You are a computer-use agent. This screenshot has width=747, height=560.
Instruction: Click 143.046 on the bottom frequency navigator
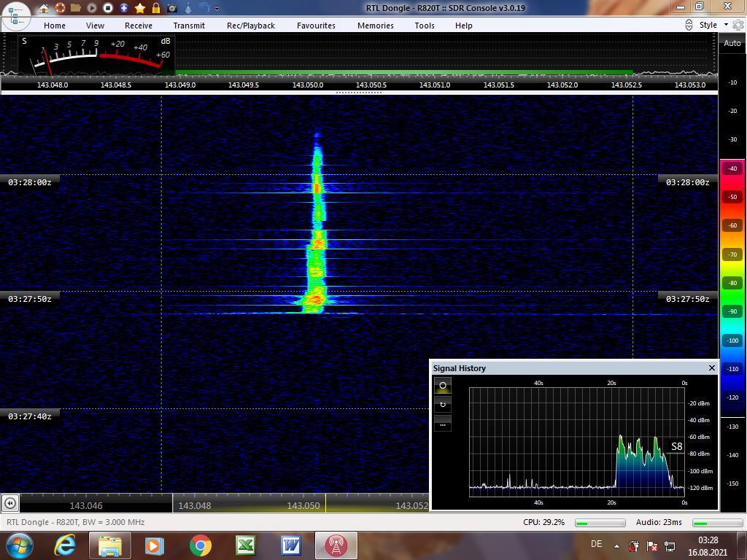click(86, 506)
